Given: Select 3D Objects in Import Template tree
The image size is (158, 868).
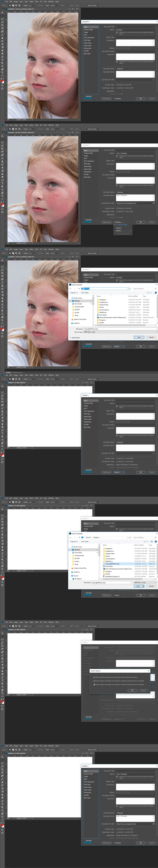Looking at the screenshot, I should [78, 579].
